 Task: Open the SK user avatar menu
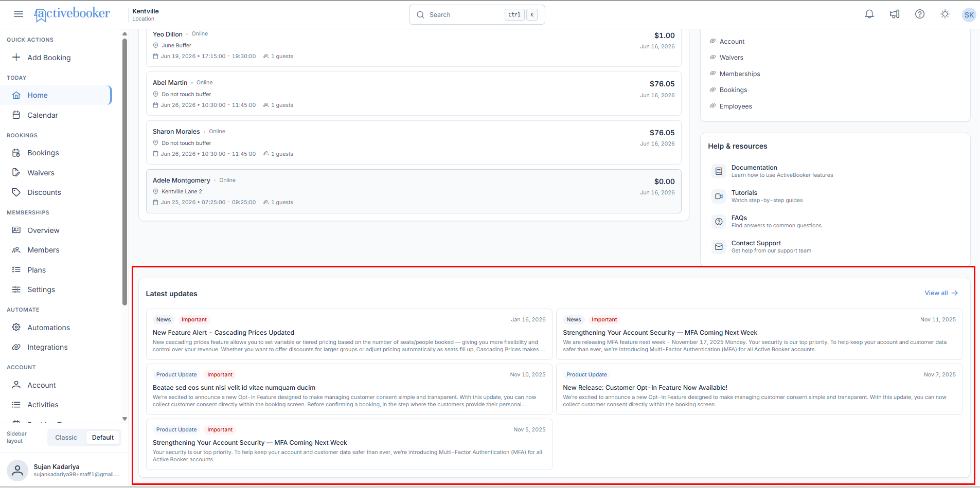[x=969, y=15]
